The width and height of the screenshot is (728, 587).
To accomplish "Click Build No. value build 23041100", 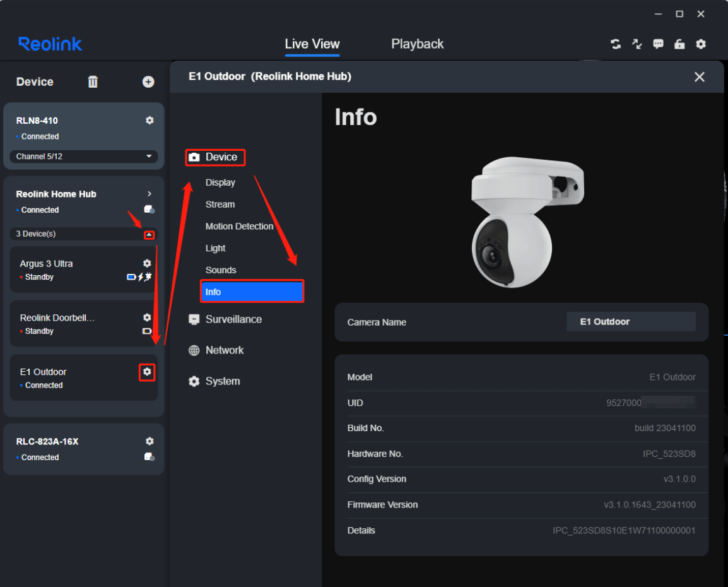I will click(x=665, y=428).
